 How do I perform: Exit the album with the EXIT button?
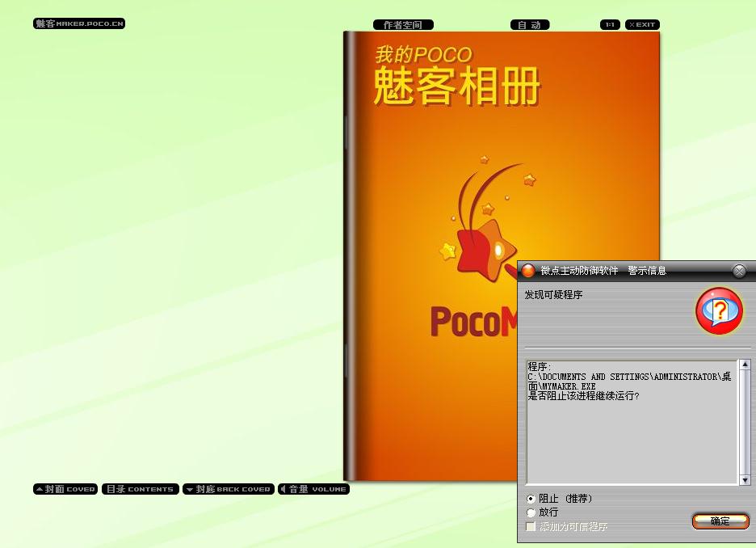(643, 25)
